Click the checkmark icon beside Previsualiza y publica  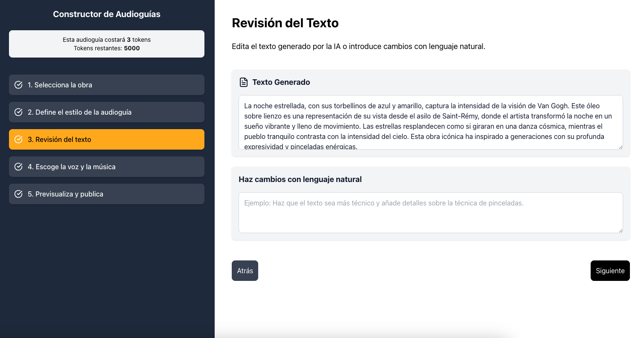tap(18, 194)
